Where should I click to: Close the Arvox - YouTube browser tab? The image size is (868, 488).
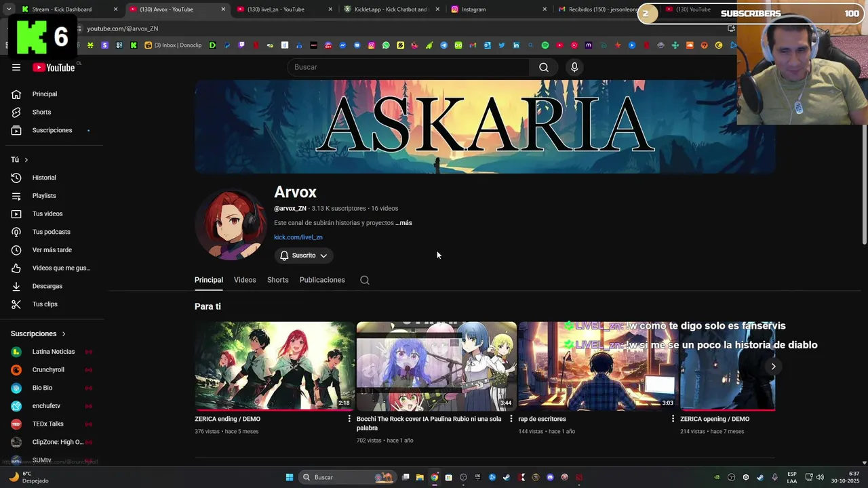[223, 9]
